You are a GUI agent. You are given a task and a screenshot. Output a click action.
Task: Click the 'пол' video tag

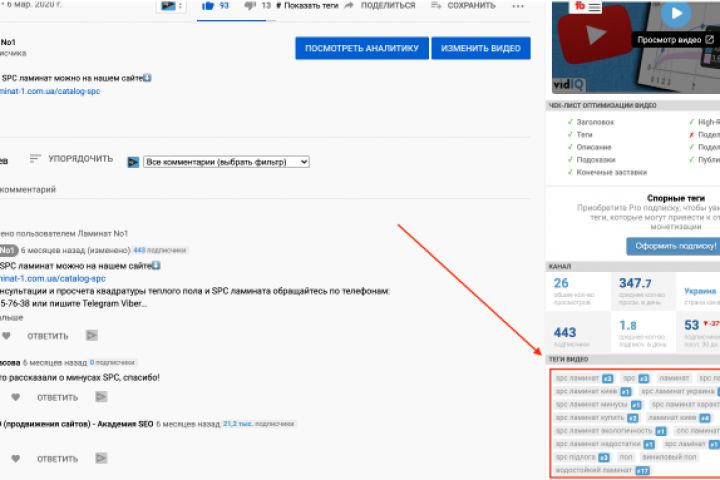tap(625, 457)
